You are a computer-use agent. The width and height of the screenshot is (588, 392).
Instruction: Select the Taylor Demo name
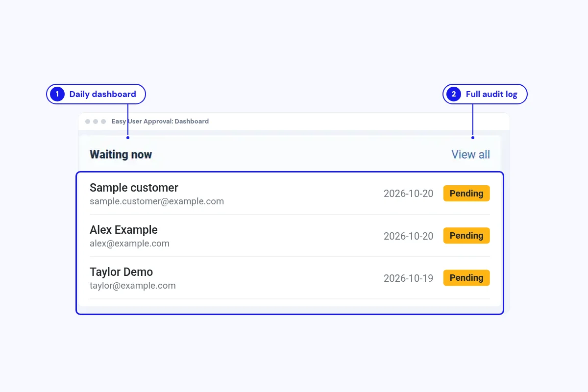coord(121,272)
